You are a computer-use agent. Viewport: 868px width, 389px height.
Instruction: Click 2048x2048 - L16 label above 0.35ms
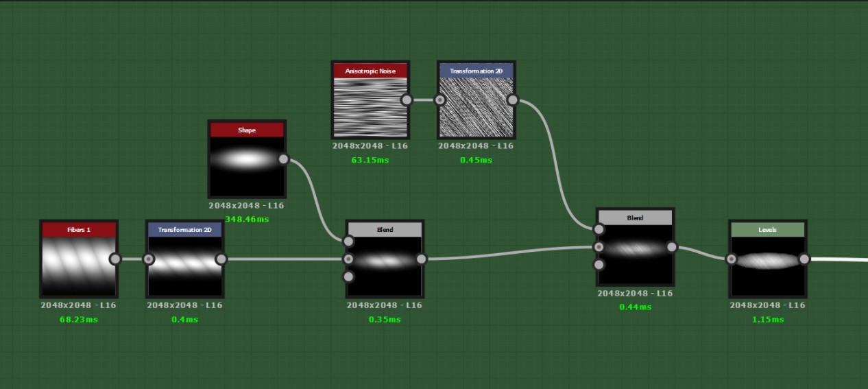point(385,305)
